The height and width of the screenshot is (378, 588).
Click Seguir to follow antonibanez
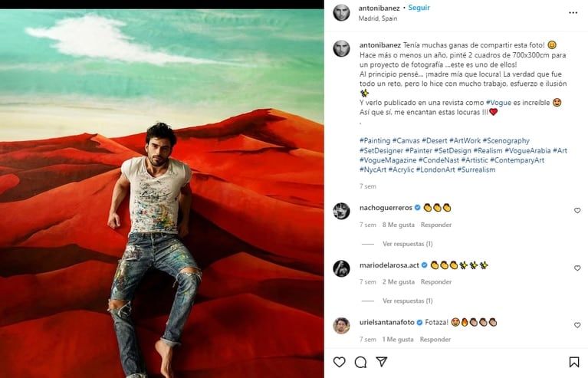(x=419, y=8)
